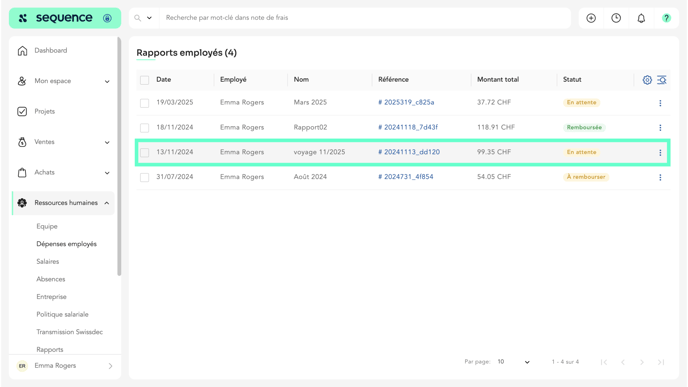Open Projets in the sidebar
This screenshot has height=387, width=688.
point(45,111)
